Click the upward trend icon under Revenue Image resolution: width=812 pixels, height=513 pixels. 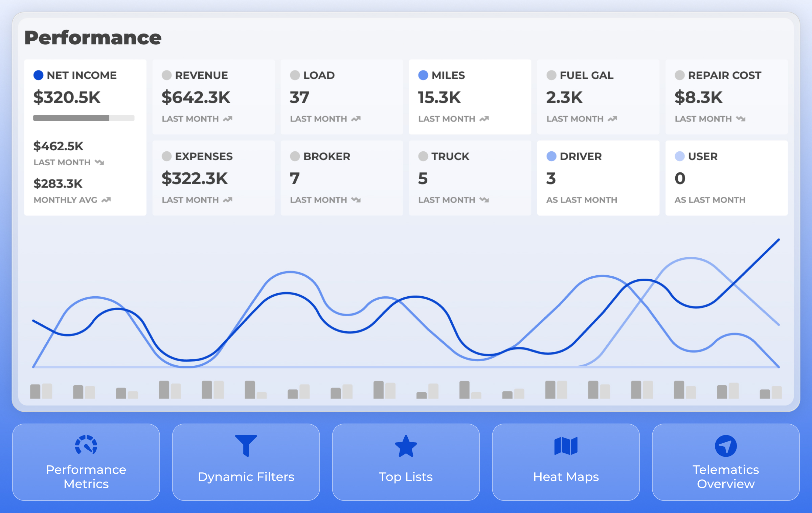pos(228,119)
